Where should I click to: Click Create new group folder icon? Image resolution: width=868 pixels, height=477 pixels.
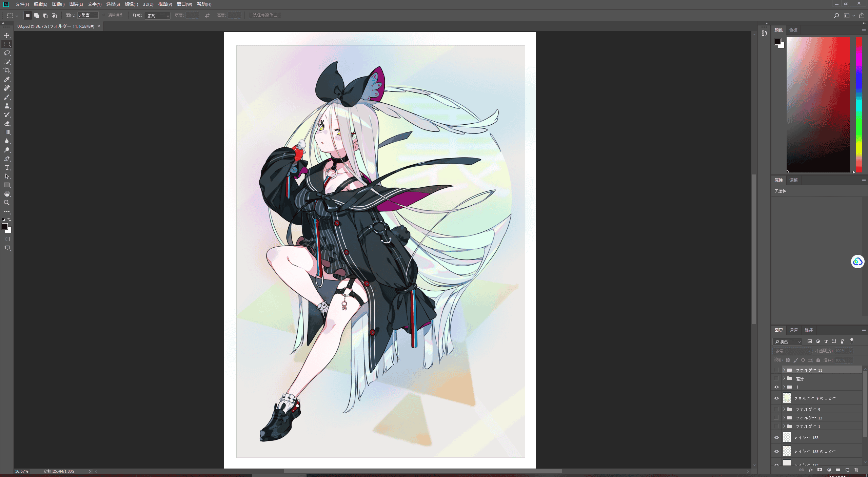[838, 470]
